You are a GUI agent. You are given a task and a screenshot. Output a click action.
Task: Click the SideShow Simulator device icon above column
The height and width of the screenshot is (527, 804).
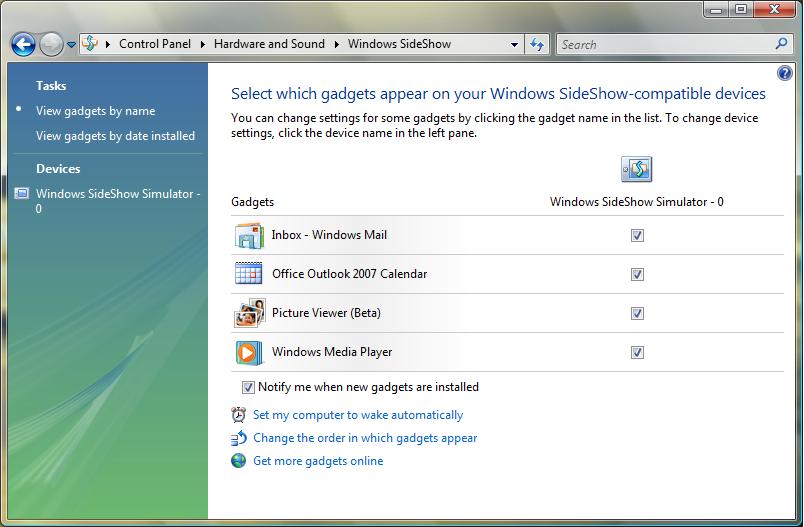637,169
